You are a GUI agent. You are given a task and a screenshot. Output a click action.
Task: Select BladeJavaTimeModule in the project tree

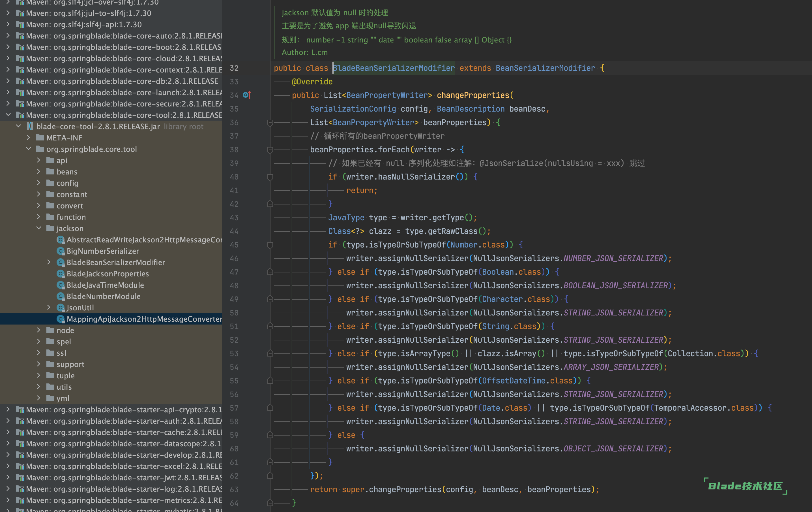pyautogui.click(x=111, y=285)
